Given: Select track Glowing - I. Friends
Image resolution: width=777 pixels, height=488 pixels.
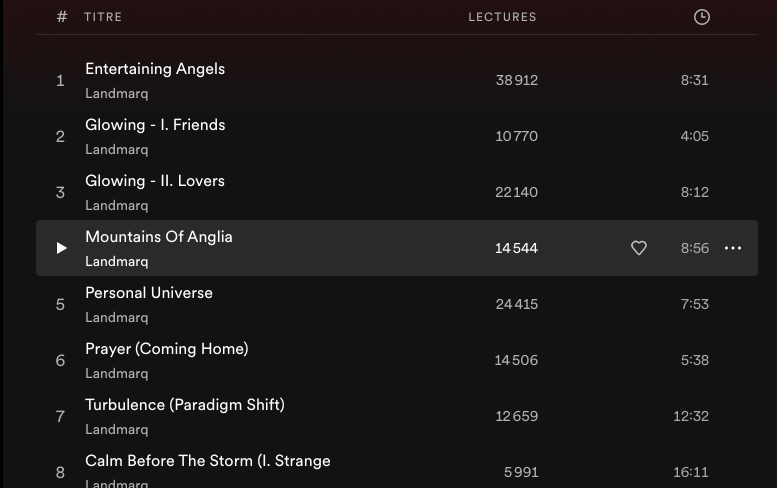Looking at the screenshot, I should coord(155,125).
